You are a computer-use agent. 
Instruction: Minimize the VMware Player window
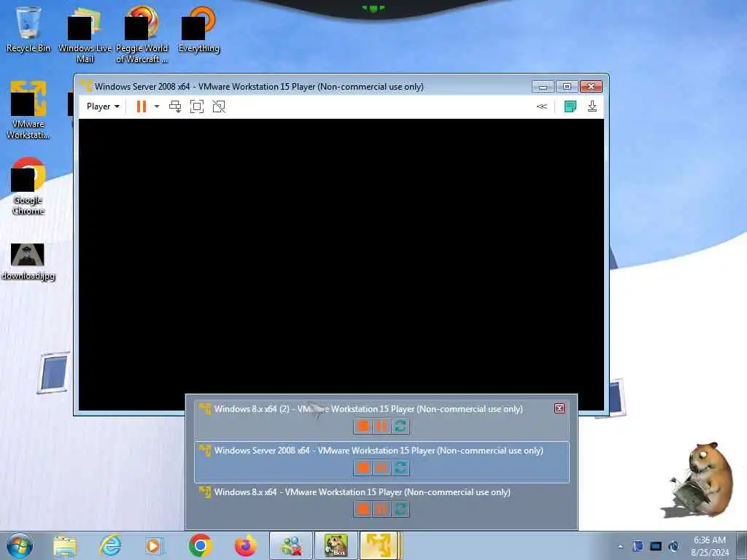[x=543, y=86]
